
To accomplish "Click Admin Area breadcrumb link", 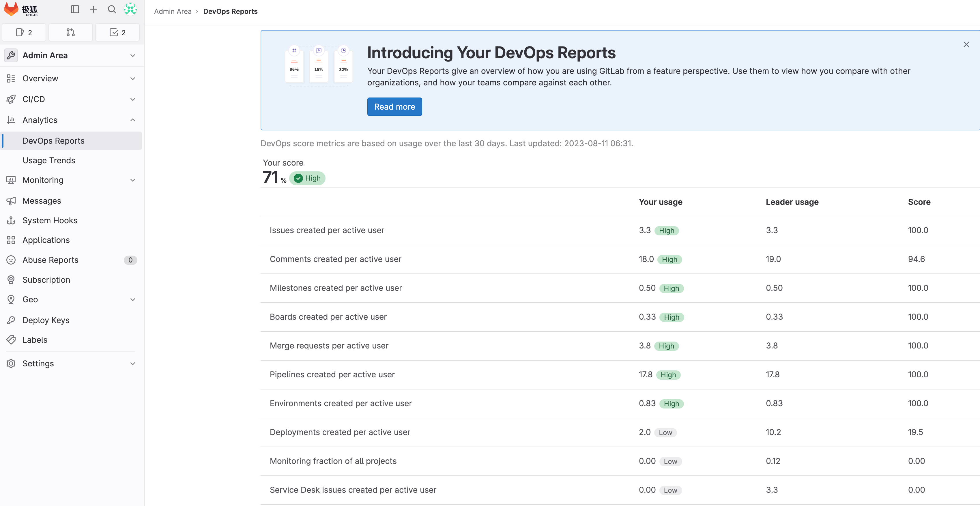I will [172, 12].
